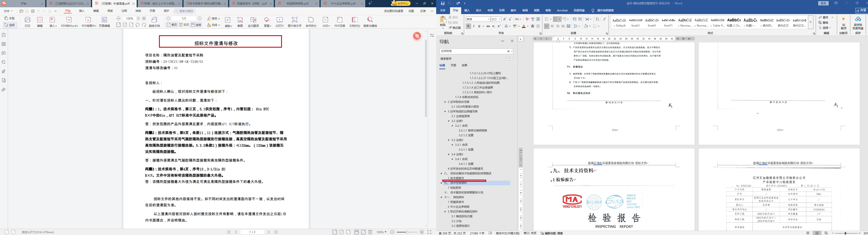This screenshot has width=868, height=235.
Task: Toggle strikethrough formatting in Word
Action: pos(488,26)
